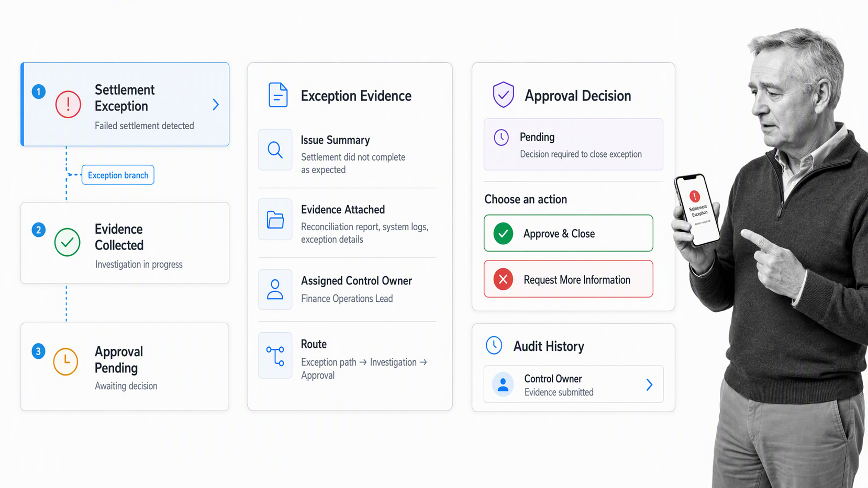The height and width of the screenshot is (488, 868).
Task: Click 'Settlement did not complete as expected'
Action: [x=353, y=163]
